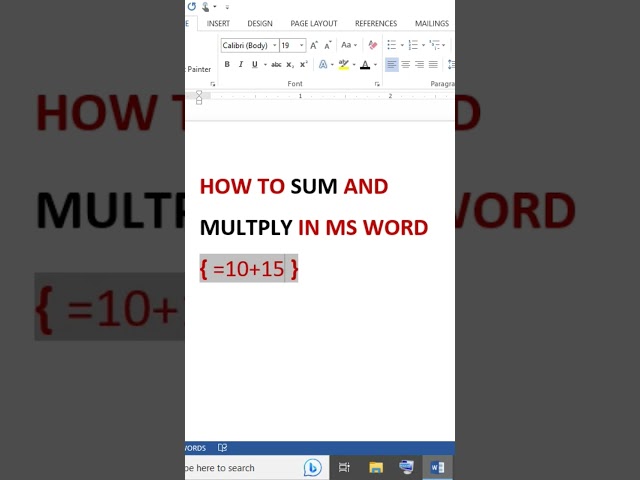Switch to the MAILINGS tab
The width and height of the screenshot is (640, 480).
click(432, 23)
